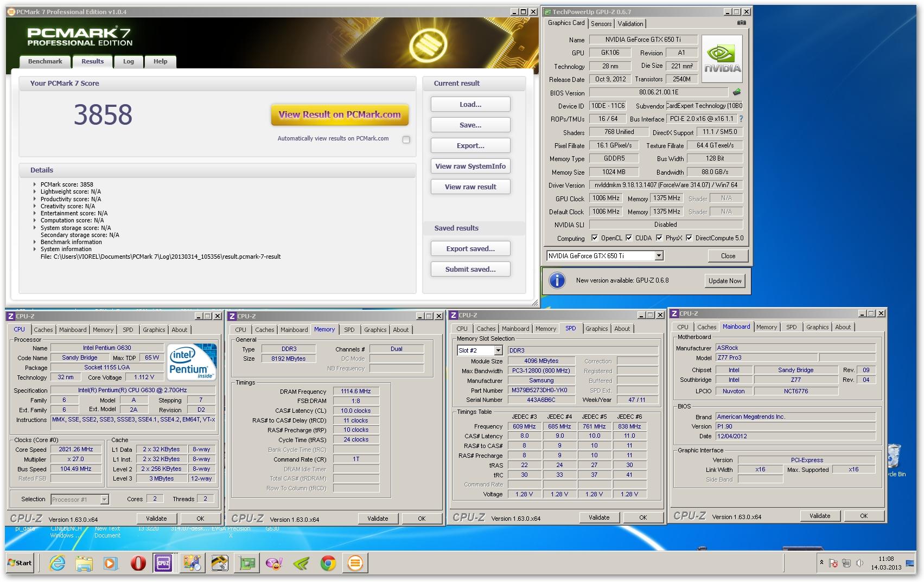Click the Submit saved... button
The height and width of the screenshot is (582, 924).
pos(470,269)
